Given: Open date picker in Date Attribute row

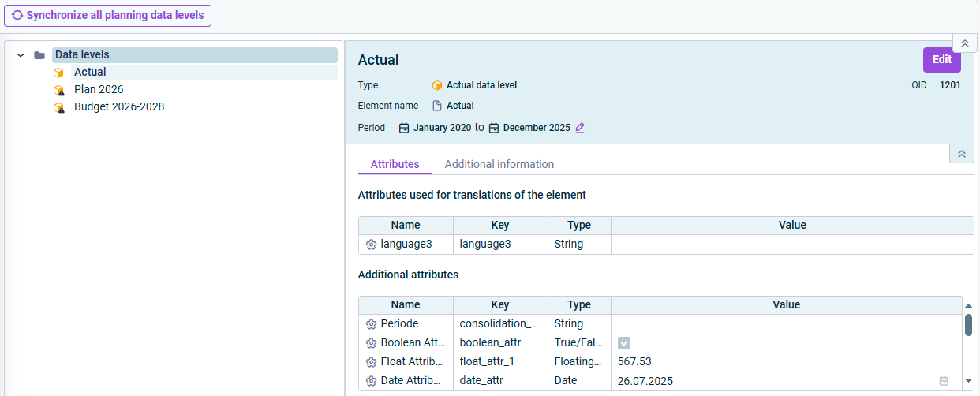Looking at the screenshot, I should [x=944, y=381].
